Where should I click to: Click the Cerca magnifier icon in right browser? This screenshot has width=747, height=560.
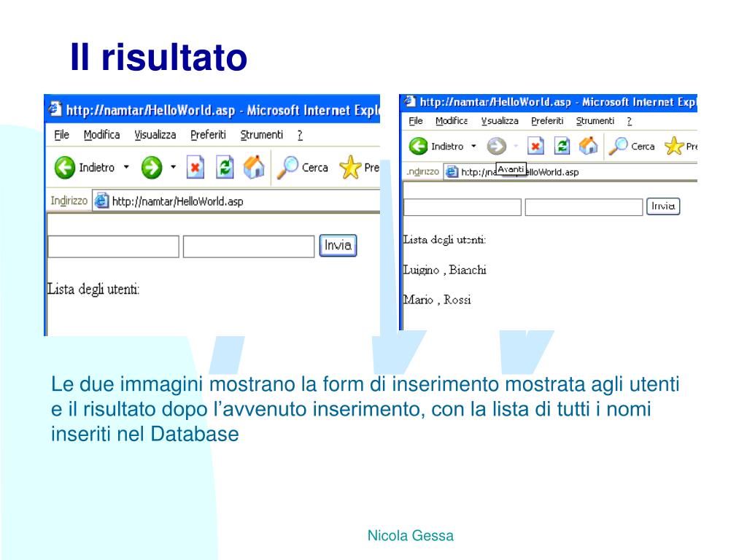618,146
